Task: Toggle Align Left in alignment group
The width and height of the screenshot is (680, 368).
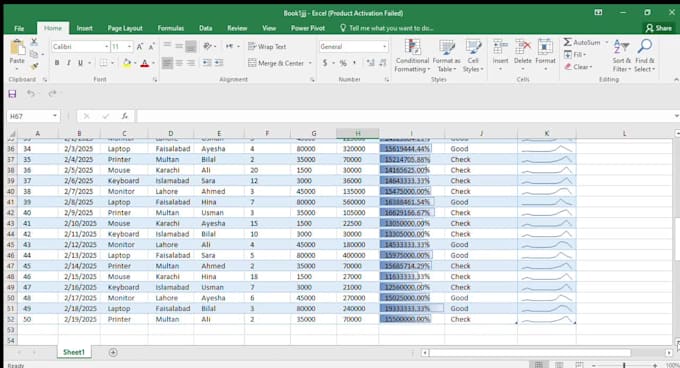Action: click(167, 63)
